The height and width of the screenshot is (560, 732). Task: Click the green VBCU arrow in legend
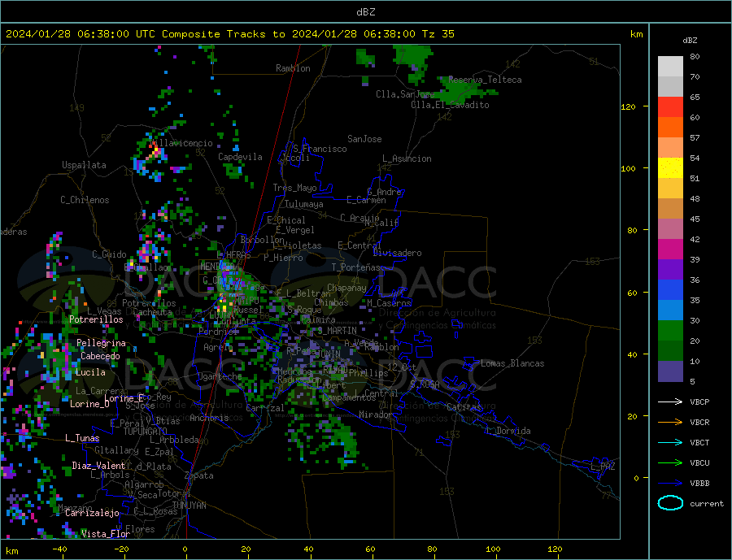click(x=670, y=463)
